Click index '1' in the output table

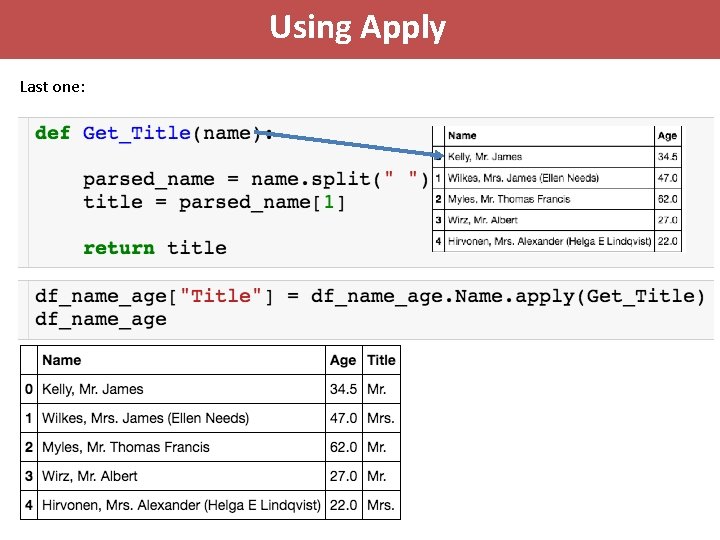pyautogui.click(x=29, y=418)
